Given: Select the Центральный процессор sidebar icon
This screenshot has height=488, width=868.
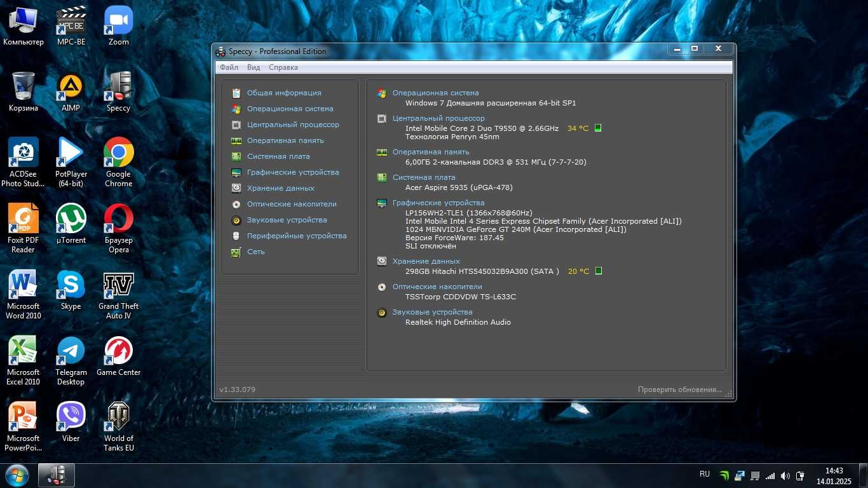Looking at the screenshot, I should point(236,125).
